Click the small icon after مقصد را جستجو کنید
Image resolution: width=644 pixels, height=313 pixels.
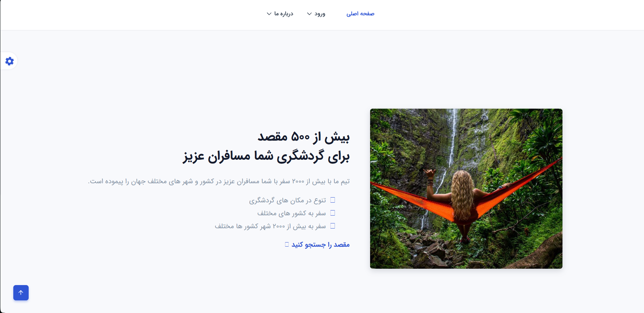click(287, 245)
